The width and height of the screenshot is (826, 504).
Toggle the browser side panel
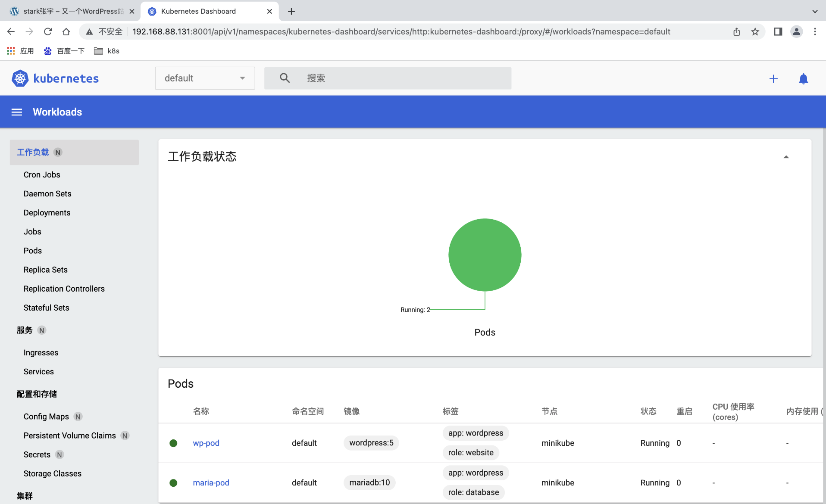tap(778, 31)
